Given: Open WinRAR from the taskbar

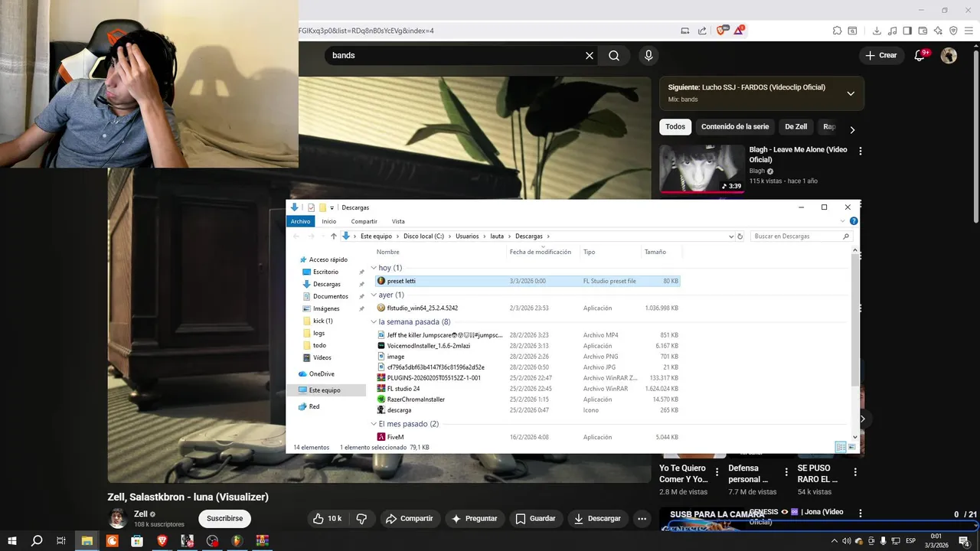Looking at the screenshot, I should click(263, 541).
